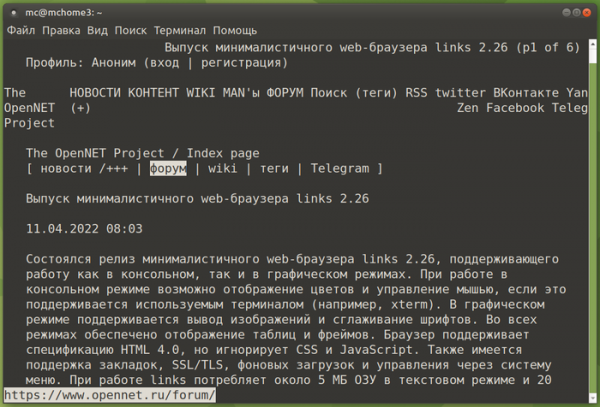Open the twitter link
The height and width of the screenshot is (407, 600).
(x=461, y=92)
